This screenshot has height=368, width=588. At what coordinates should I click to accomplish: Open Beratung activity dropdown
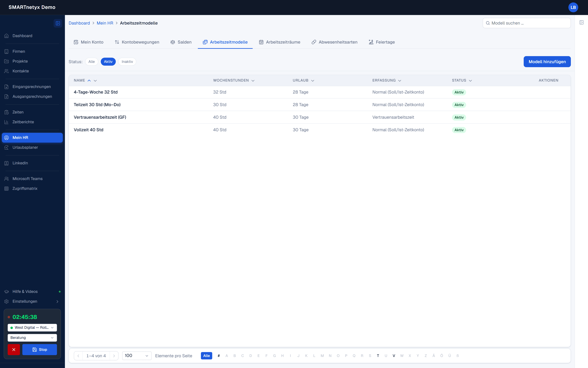pyautogui.click(x=32, y=338)
